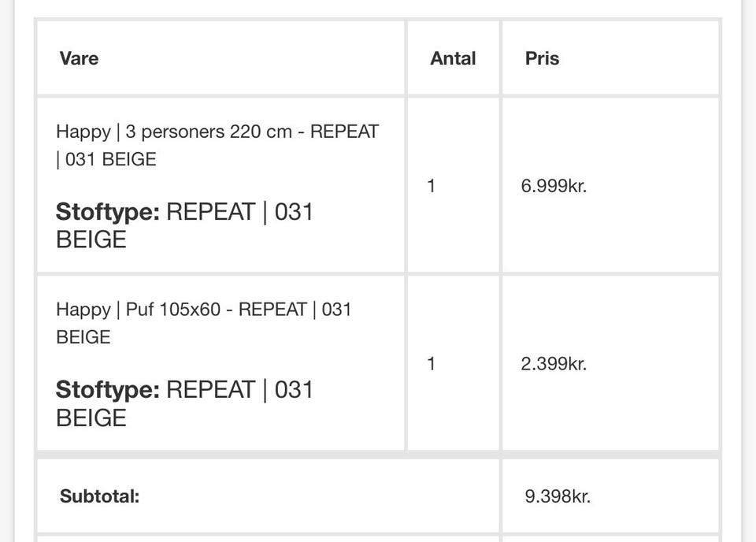Click the Antal column header
Image resolution: width=756 pixels, height=542 pixels.
(x=453, y=58)
